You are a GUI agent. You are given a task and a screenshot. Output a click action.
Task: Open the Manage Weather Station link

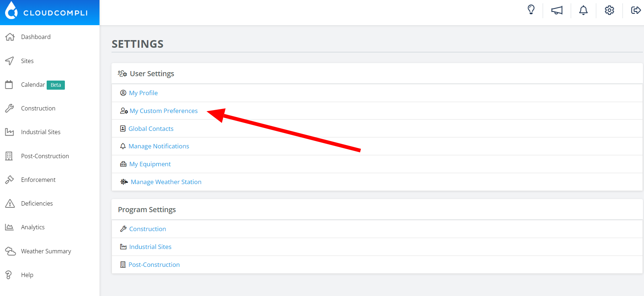tap(166, 182)
